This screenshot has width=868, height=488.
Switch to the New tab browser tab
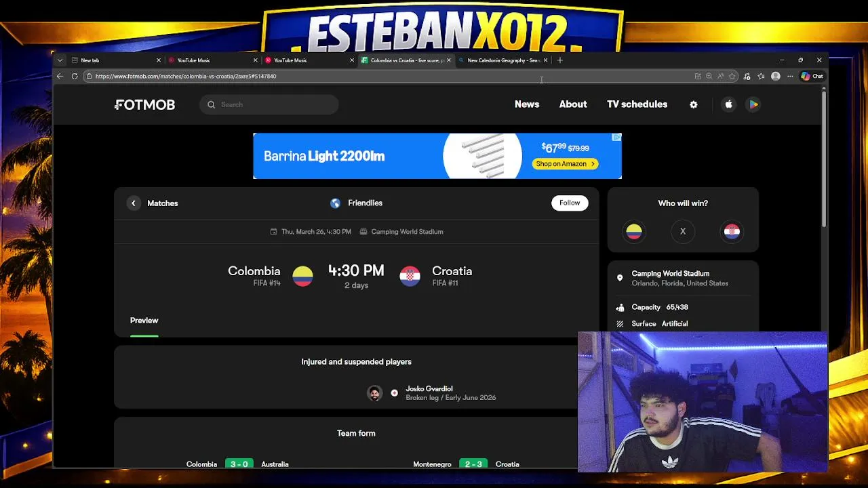[115, 60]
